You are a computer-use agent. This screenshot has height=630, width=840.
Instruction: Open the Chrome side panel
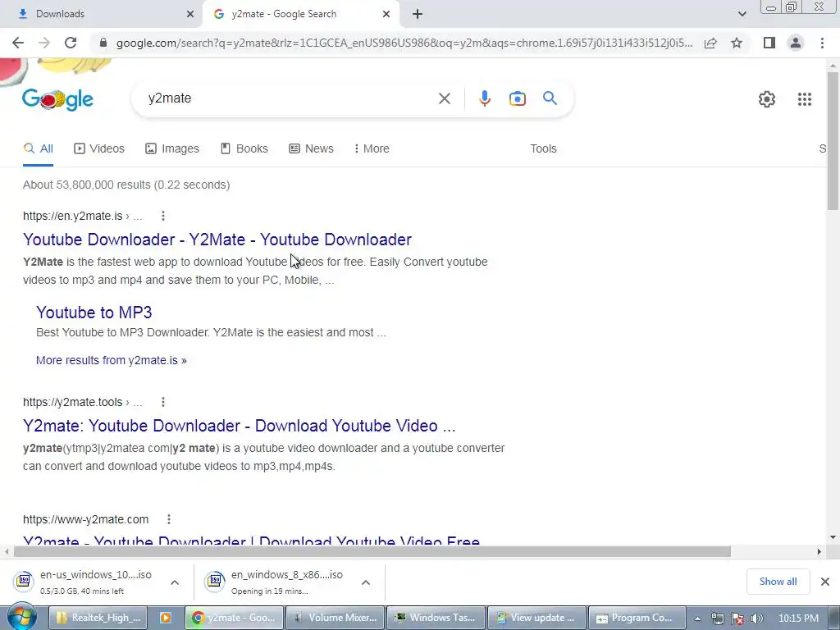click(x=769, y=43)
